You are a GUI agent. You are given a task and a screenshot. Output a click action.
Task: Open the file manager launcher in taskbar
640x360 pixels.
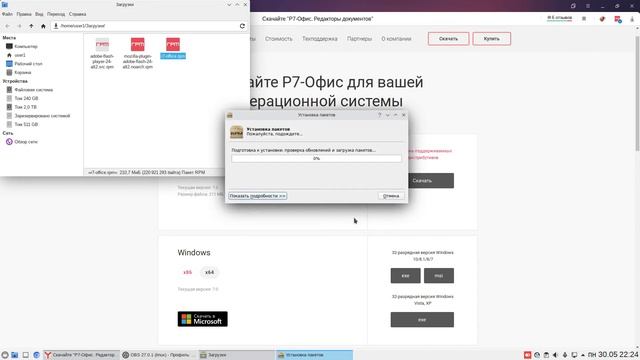[15, 355]
